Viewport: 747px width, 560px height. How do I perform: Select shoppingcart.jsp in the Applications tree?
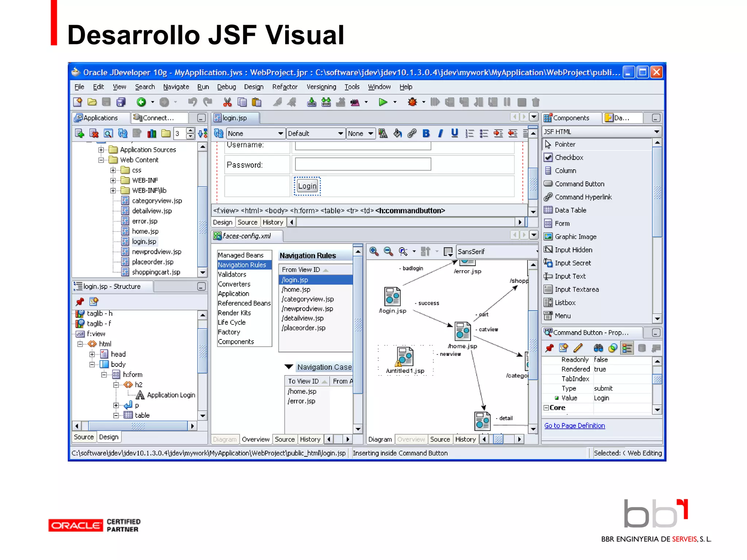pyautogui.click(x=156, y=272)
